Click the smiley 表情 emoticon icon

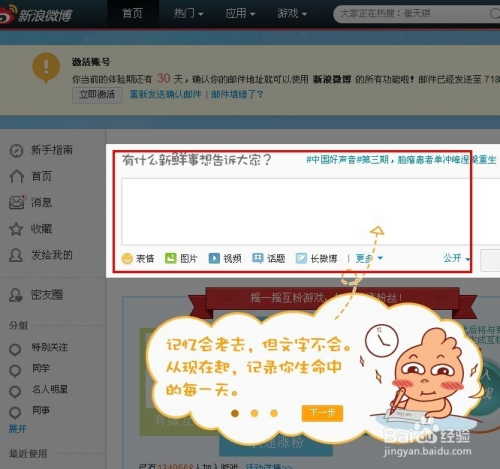coord(127,258)
